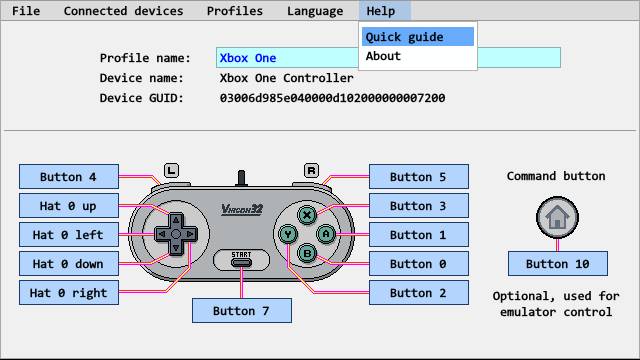Click the Button 7 start mapping
Viewport: 640px width, 360px height.
(242, 311)
